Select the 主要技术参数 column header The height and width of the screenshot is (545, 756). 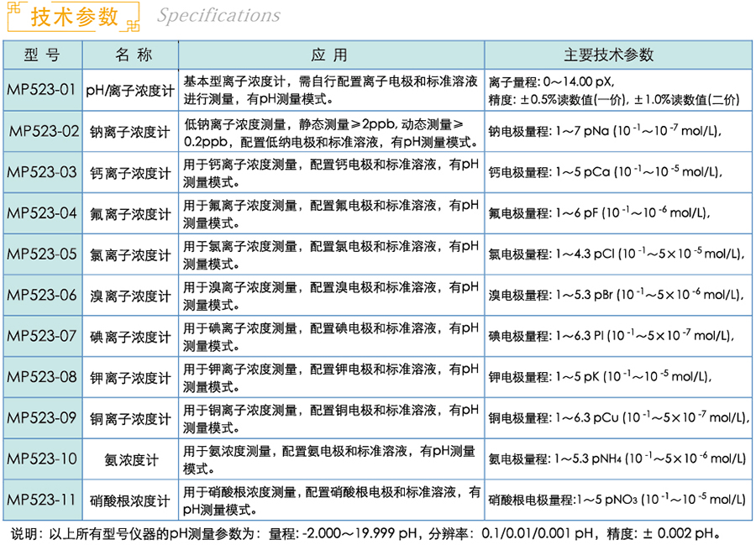617,55
